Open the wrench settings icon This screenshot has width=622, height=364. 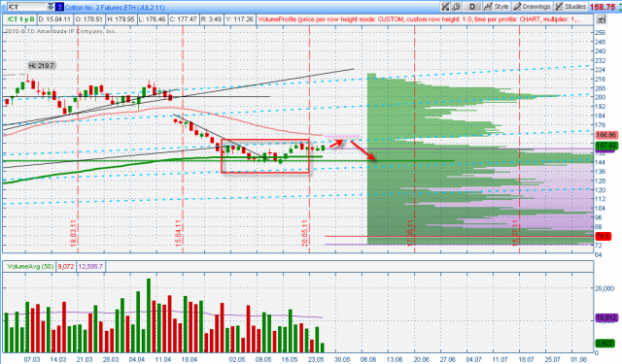[456, 7]
